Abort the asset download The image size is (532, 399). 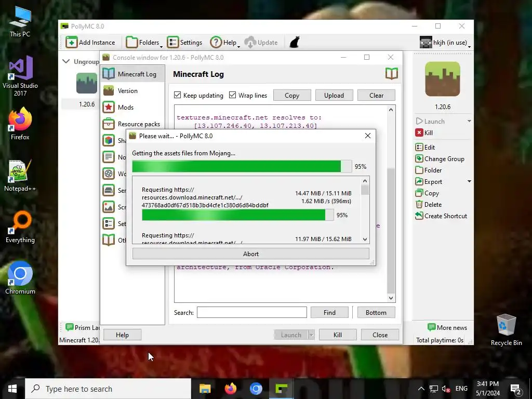tap(251, 254)
